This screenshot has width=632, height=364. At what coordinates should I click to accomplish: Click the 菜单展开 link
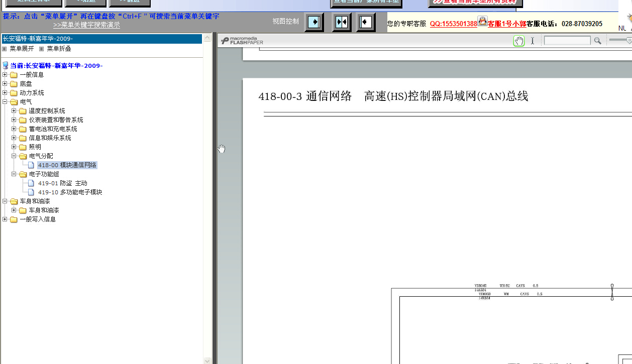tap(22, 49)
